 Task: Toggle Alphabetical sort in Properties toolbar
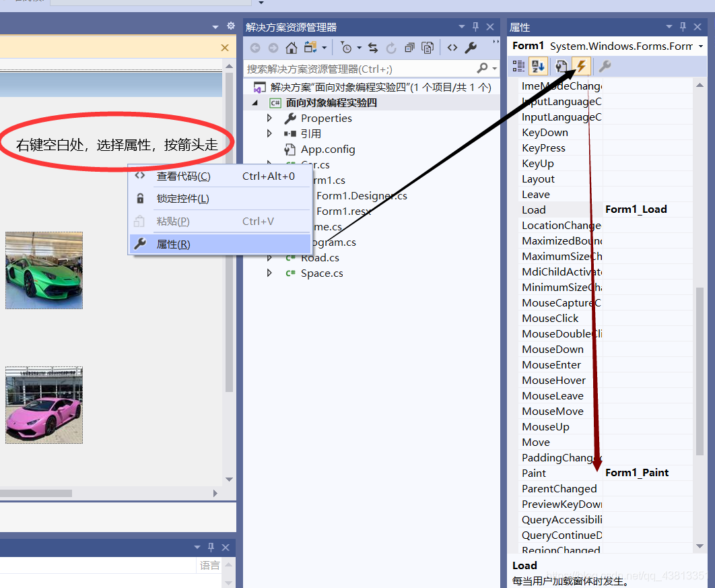tap(538, 67)
